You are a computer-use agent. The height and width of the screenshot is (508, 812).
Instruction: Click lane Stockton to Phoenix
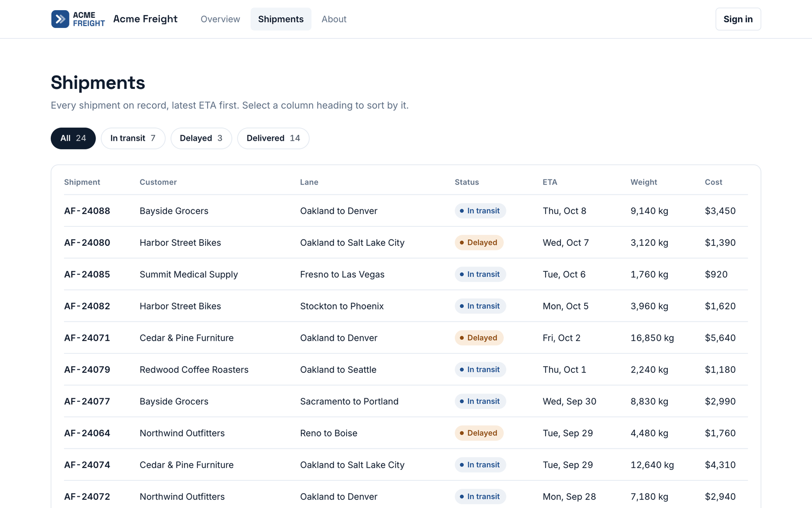[x=342, y=306]
